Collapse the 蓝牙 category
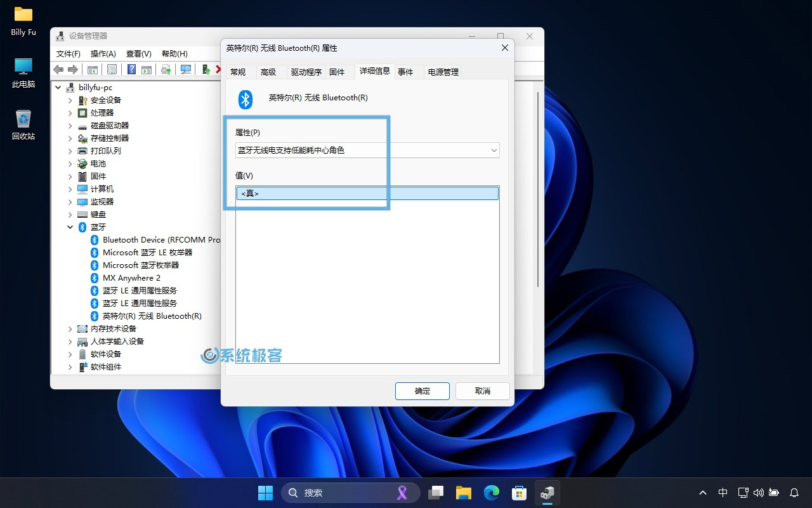The image size is (812, 508). click(70, 227)
